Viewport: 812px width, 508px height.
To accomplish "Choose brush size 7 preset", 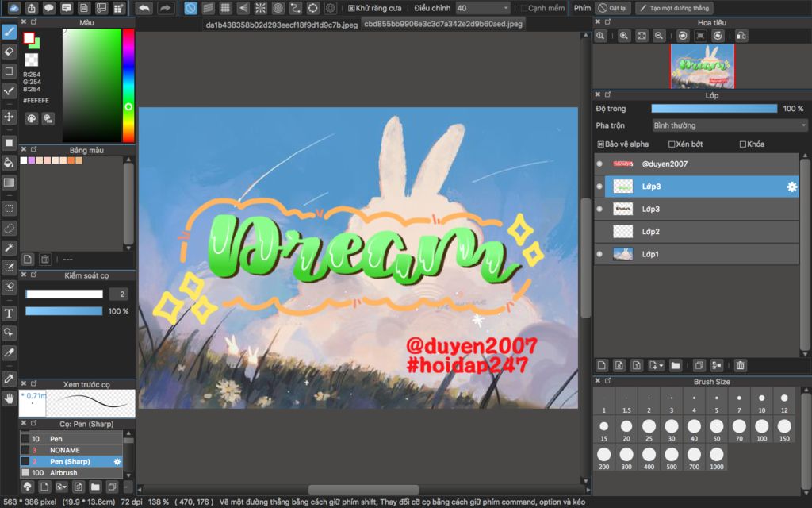I will click(739, 401).
